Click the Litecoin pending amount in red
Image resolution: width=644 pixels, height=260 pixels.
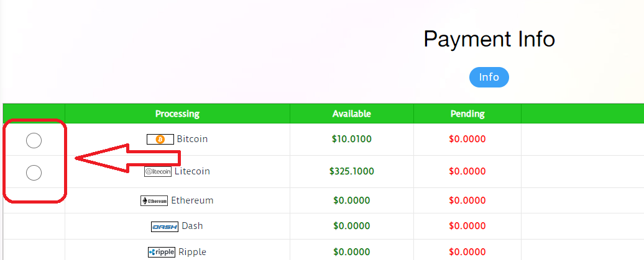(x=467, y=171)
